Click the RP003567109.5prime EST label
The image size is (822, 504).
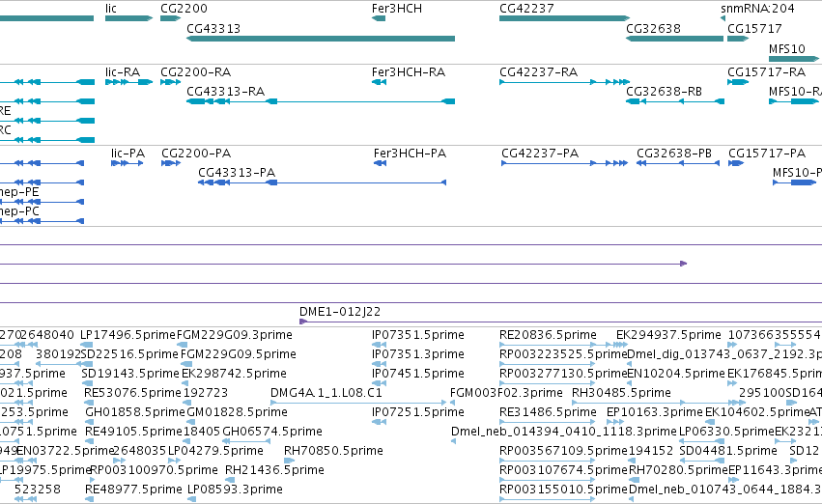(x=563, y=451)
